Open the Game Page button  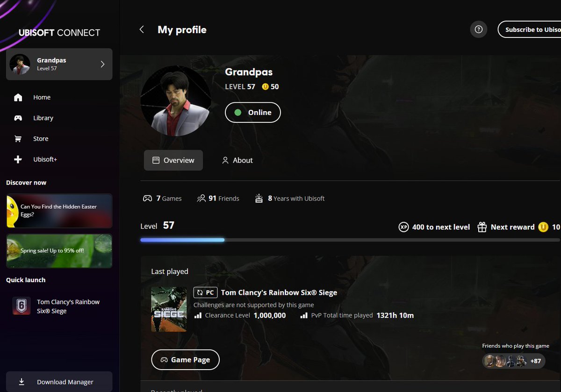pyautogui.click(x=186, y=360)
